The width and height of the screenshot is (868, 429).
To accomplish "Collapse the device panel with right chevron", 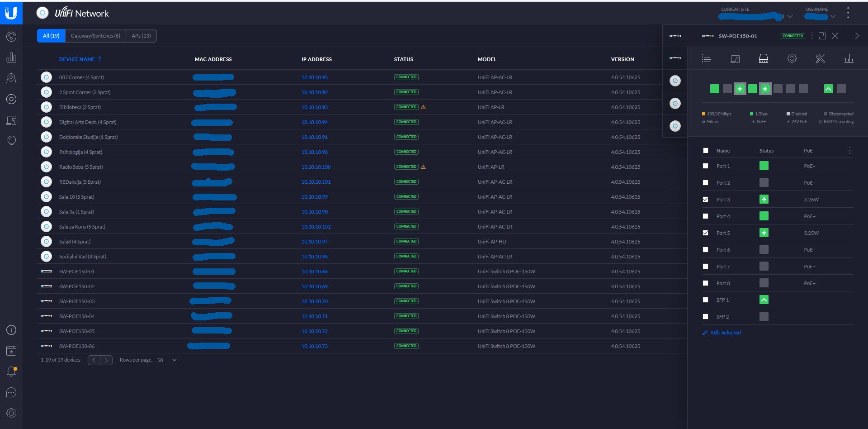I will [857, 36].
